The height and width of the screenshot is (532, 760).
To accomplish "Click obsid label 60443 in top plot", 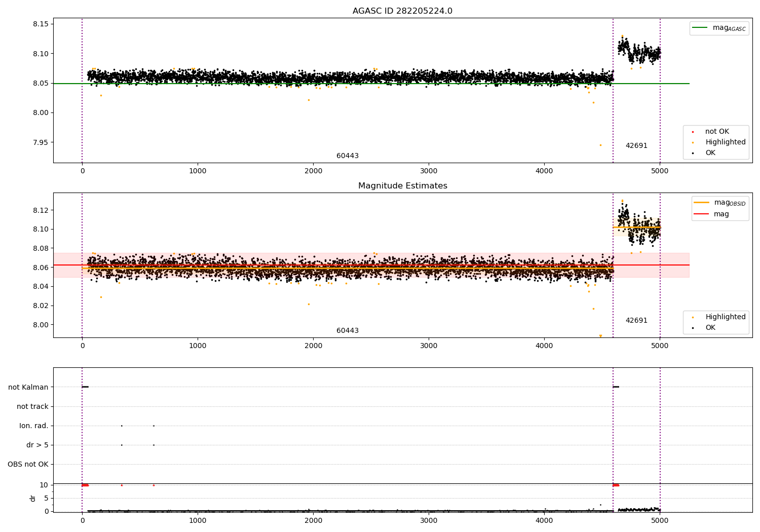I will [348, 156].
